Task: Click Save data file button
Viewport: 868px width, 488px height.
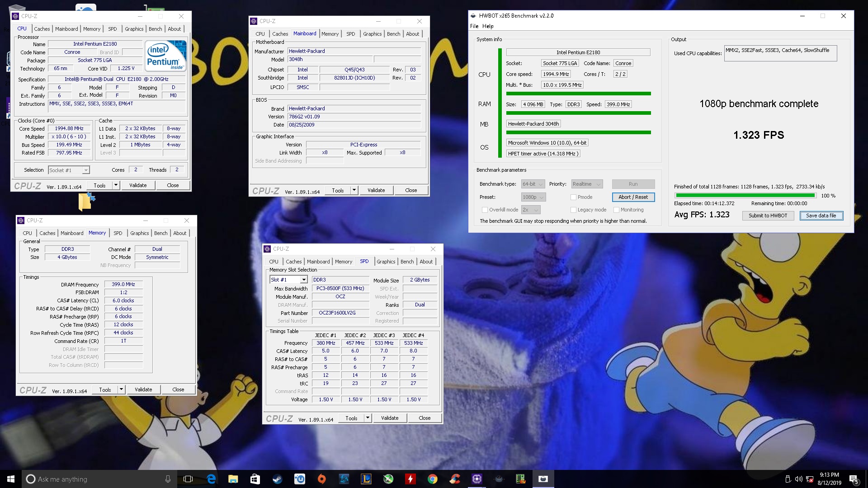Action: click(x=821, y=216)
